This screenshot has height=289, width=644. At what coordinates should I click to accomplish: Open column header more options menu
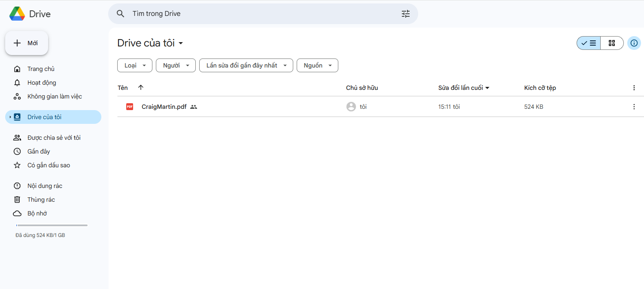point(634,88)
